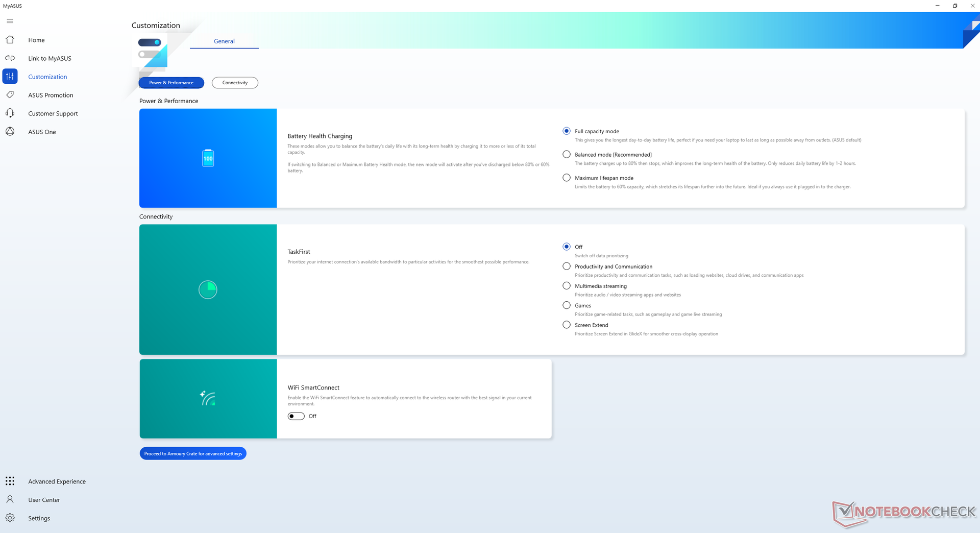This screenshot has height=533, width=980.
Task: Open the User Center person icon
Action: 10,499
